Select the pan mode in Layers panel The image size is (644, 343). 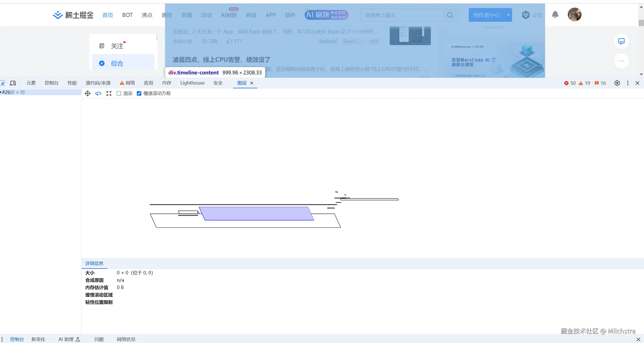click(x=87, y=93)
